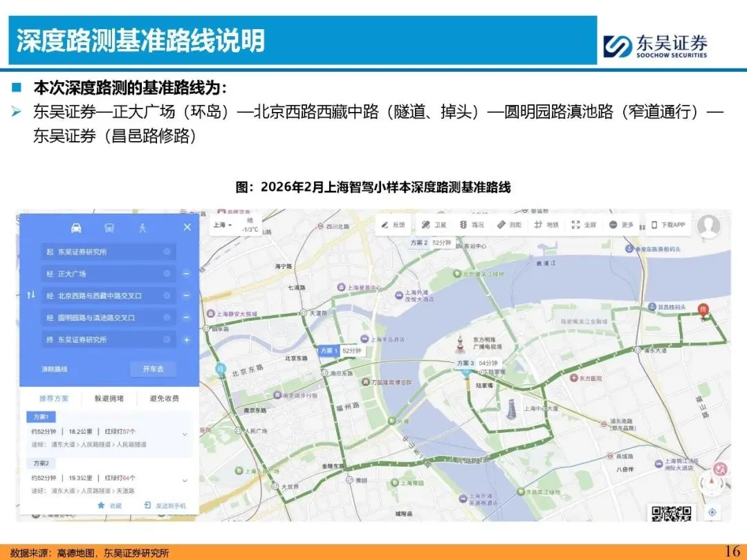Click the 秦皇岛路游船码头 marker
This screenshot has width=747, height=560.
[x=629, y=249]
